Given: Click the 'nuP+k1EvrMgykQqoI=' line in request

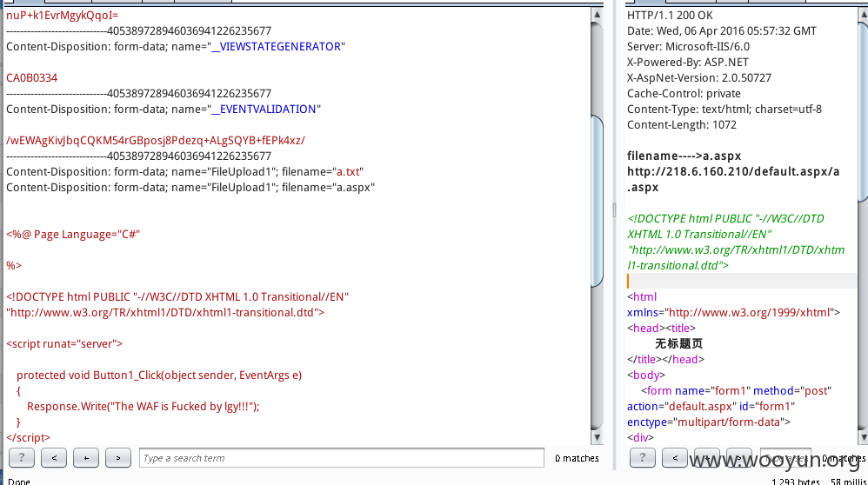Looking at the screenshot, I should [62, 16].
